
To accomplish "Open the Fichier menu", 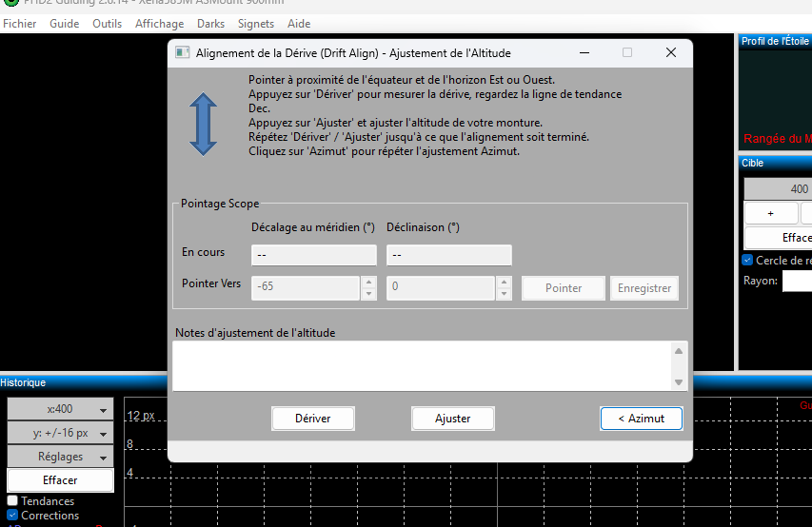I will pos(20,24).
